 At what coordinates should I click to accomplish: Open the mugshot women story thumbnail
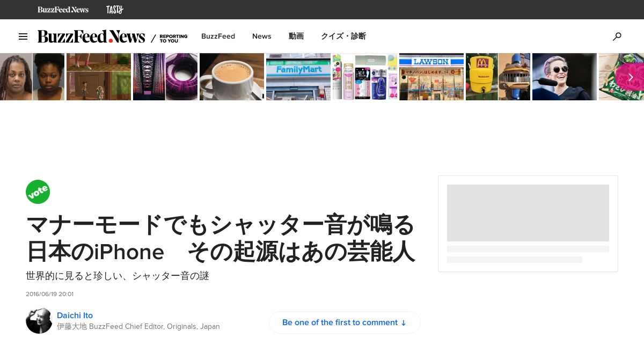[32, 77]
